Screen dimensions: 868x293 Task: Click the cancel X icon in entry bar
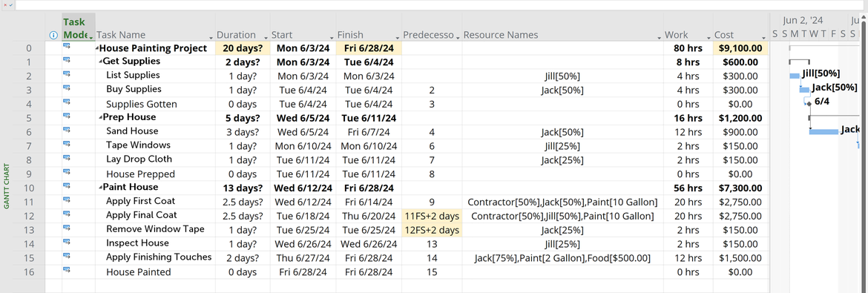coord(5,5)
